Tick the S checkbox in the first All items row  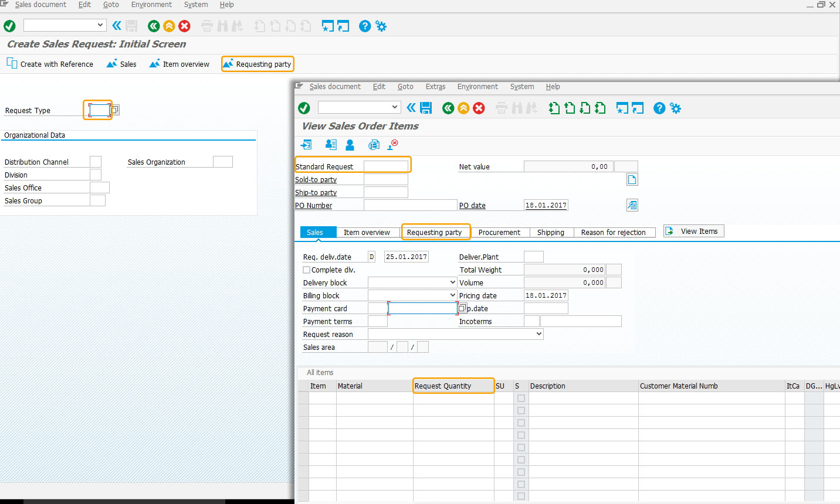pos(521,399)
